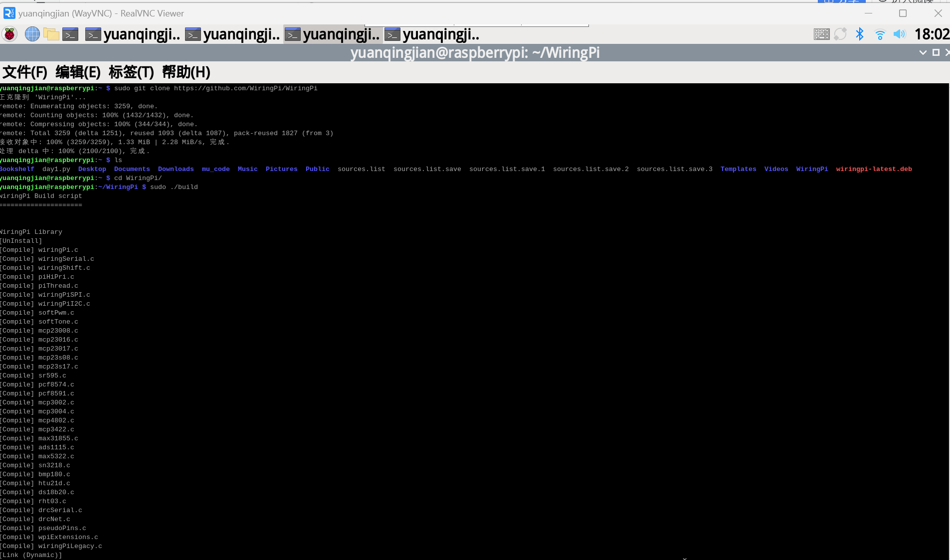Open the 帮助(H) menu

coord(186,72)
